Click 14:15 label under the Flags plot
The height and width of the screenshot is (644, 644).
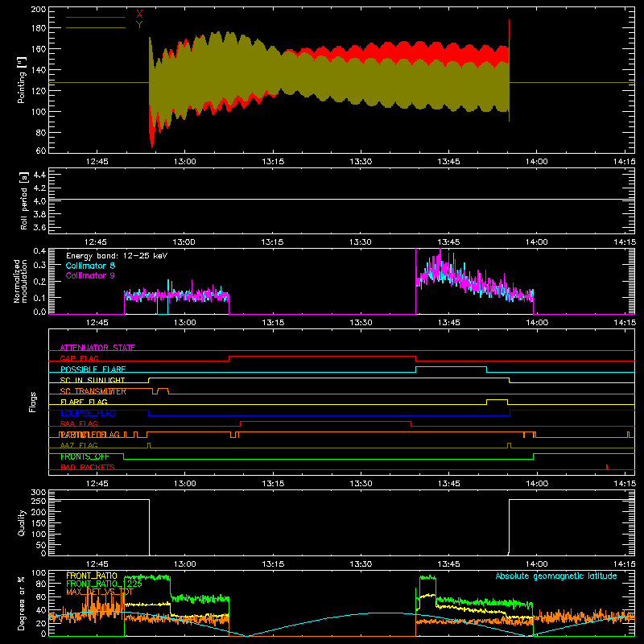625,484
